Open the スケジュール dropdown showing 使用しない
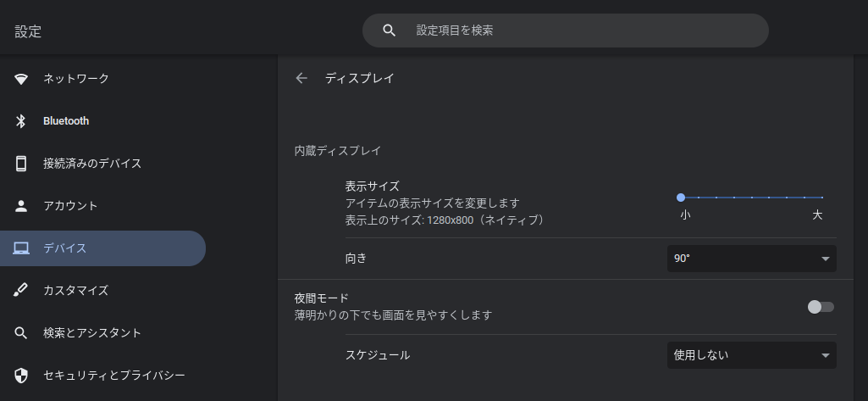 click(x=751, y=355)
